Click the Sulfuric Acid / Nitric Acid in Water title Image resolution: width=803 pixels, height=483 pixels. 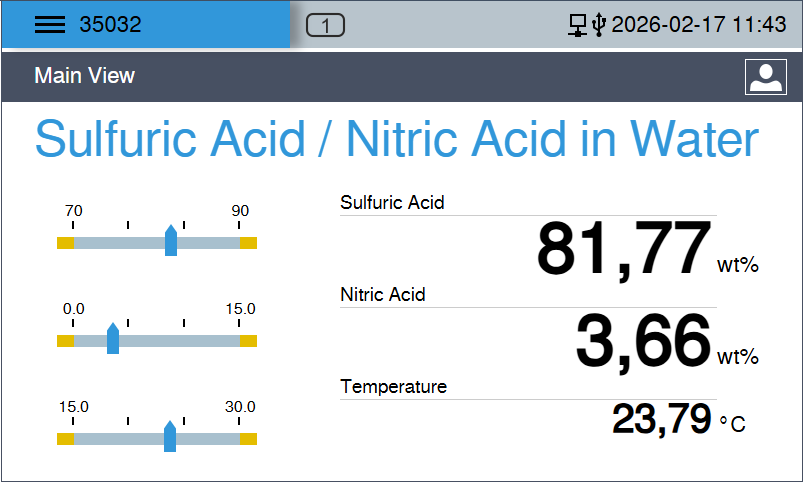397,139
